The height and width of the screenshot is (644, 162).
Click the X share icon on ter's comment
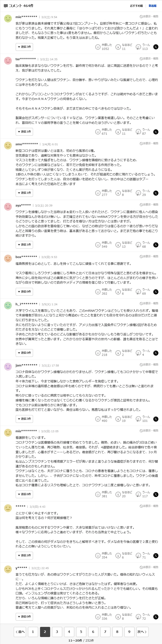[156, 132]
